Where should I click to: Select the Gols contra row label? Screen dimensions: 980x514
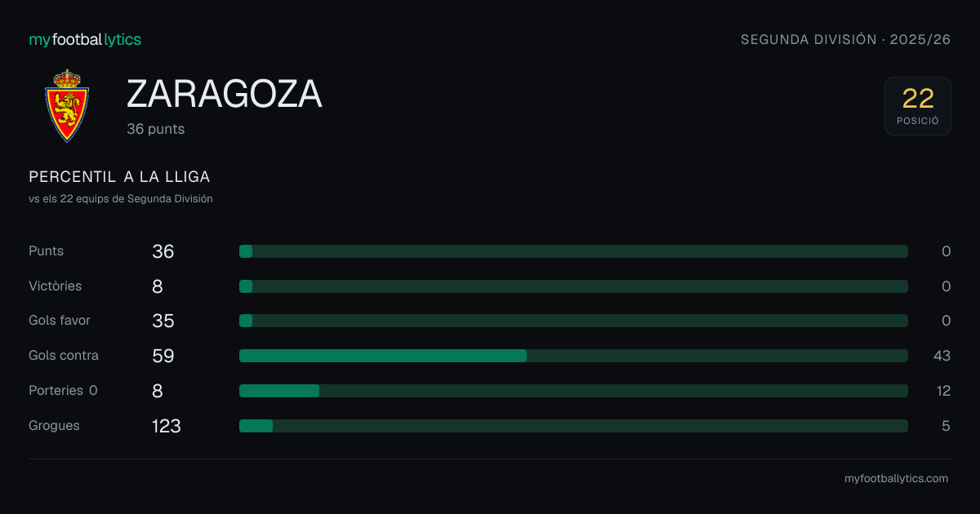[x=64, y=356]
